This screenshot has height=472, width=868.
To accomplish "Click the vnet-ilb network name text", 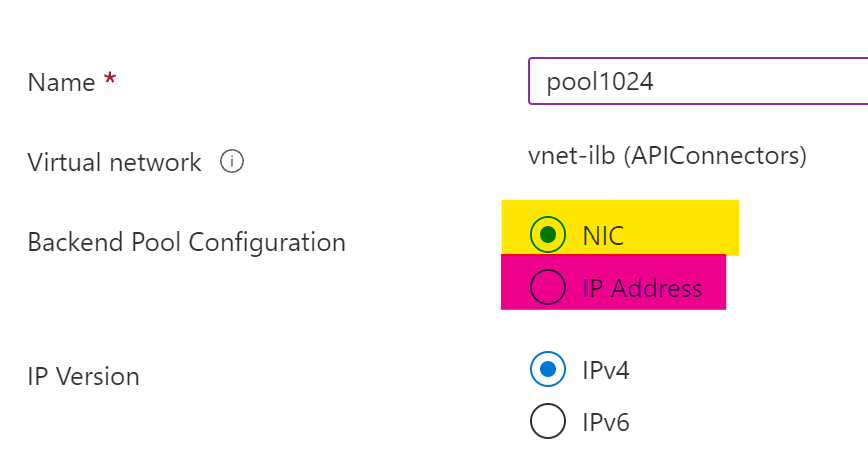I will coord(562,156).
